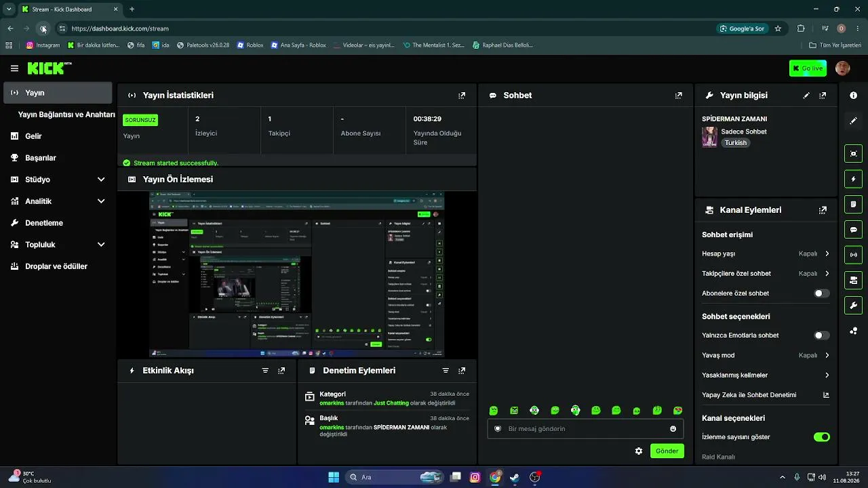Open Chrome from the taskbar
The height and width of the screenshot is (488, 868).
point(495,477)
